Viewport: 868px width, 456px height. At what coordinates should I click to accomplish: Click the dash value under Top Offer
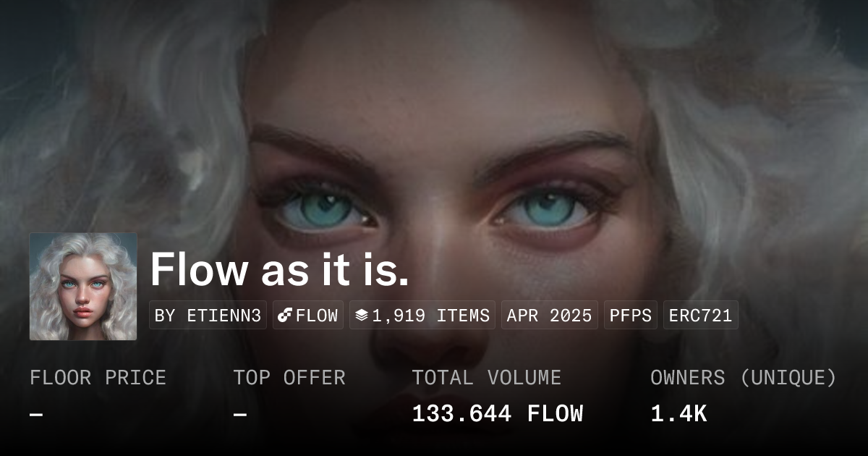click(x=240, y=415)
